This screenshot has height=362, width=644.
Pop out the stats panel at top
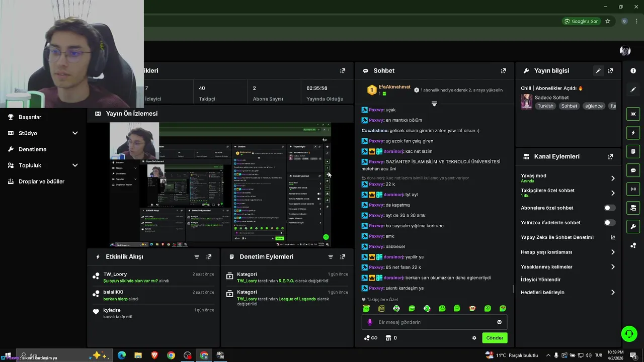click(x=343, y=71)
